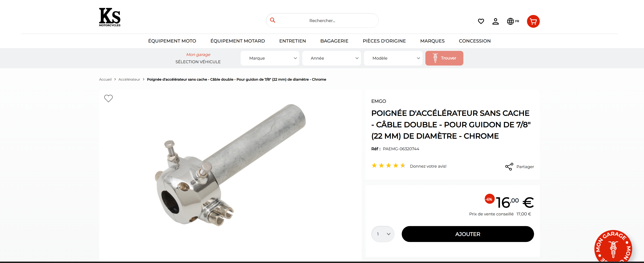Click the star rating to review
The image size is (644, 263).
click(388, 166)
